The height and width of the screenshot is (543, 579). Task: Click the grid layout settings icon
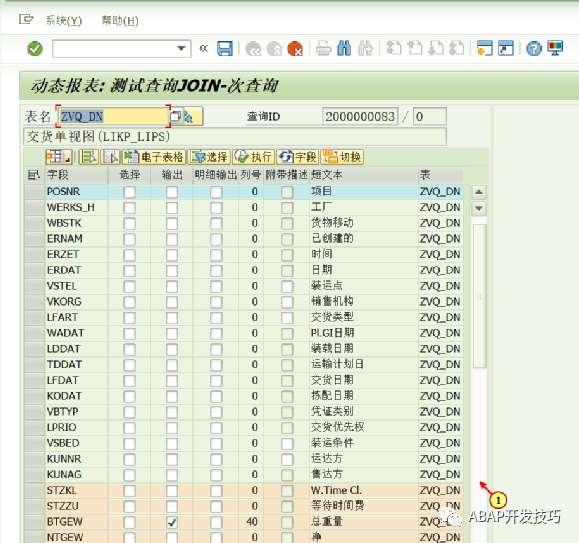tap(58, 157)
